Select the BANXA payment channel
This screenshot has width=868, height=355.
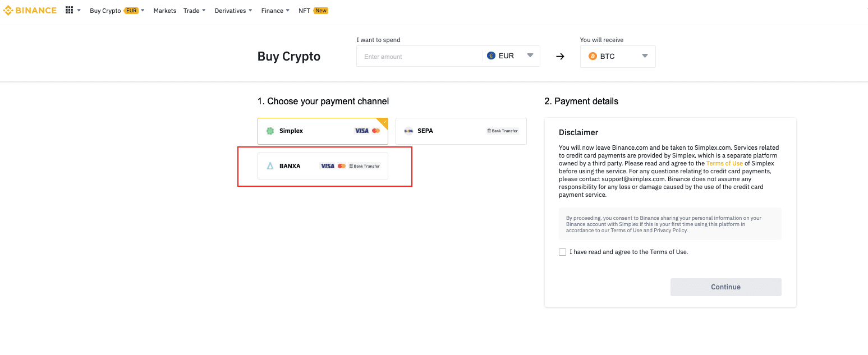click(x=323, y=166)
